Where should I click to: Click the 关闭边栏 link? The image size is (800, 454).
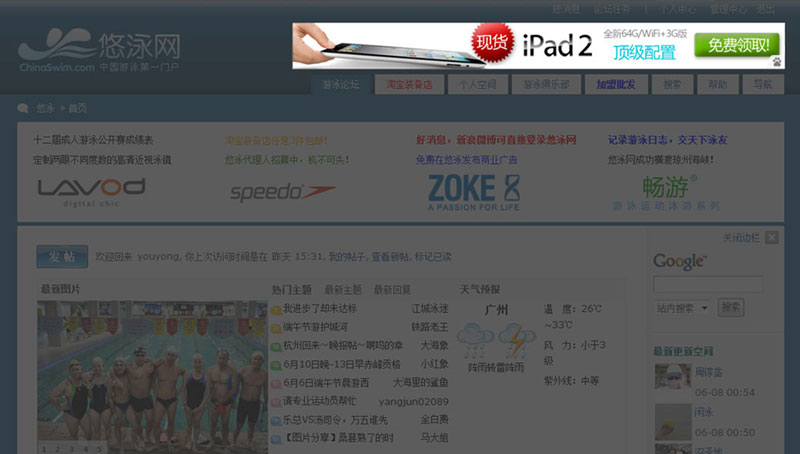741,238
